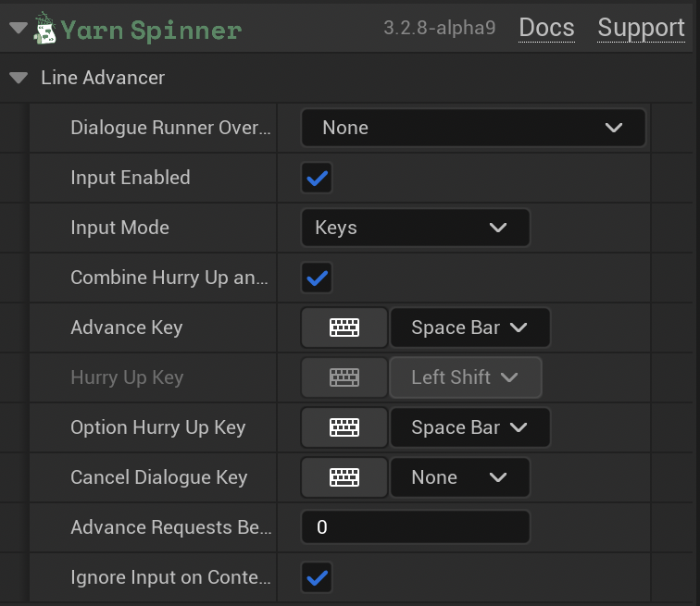Click the Advance Key property label

(127, 328)
